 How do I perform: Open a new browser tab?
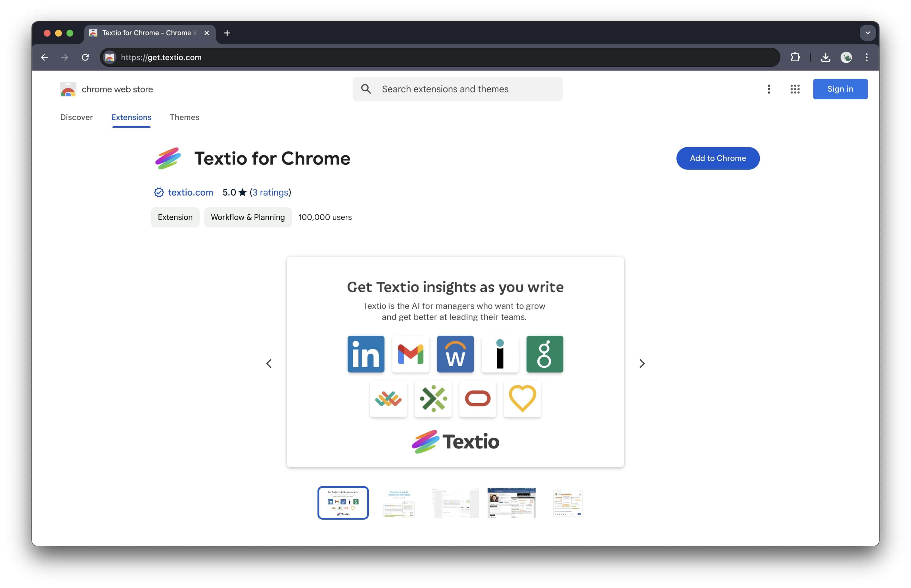point(227,33)
